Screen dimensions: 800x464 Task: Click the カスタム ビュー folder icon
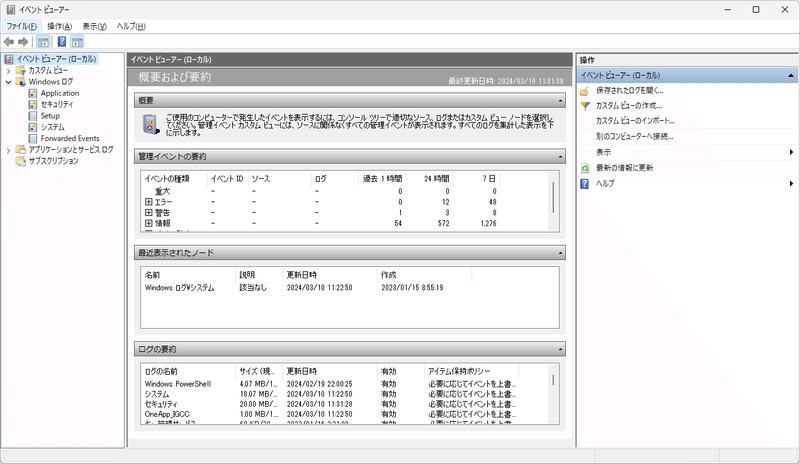click(x=20, y=70)
